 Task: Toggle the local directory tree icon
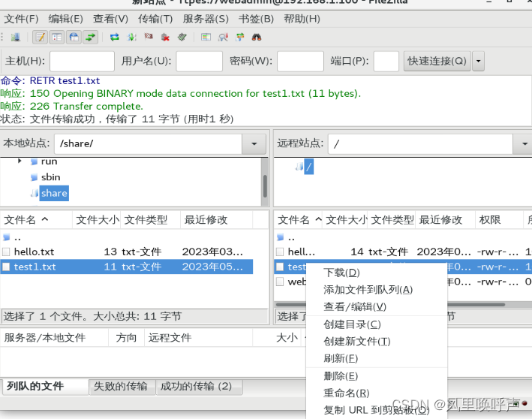tap(57, 37)
